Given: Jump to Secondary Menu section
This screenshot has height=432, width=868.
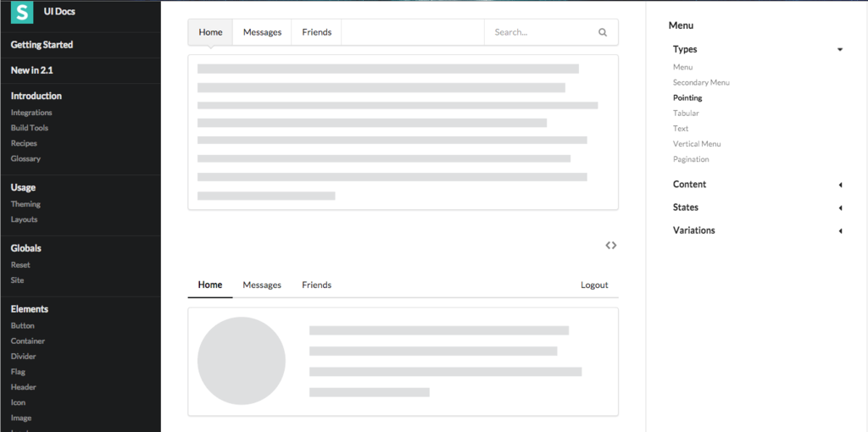Looking at the screenshot, I should click(x=701, y=82).
